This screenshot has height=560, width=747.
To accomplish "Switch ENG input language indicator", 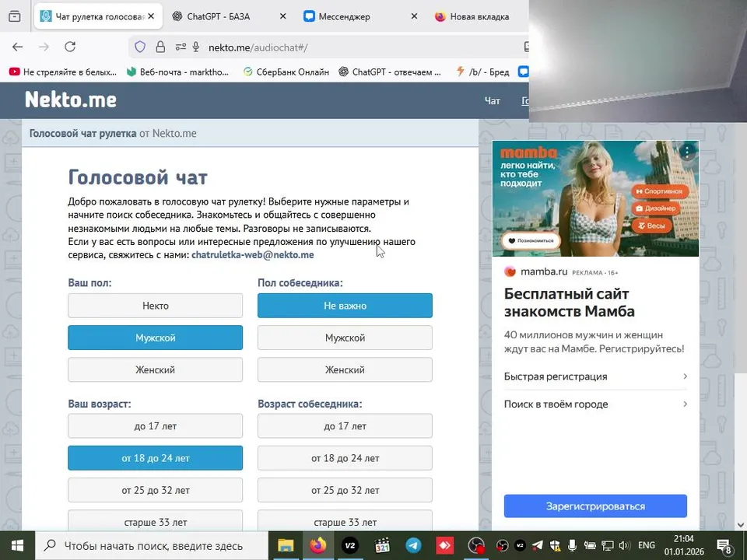I will 647,546.
